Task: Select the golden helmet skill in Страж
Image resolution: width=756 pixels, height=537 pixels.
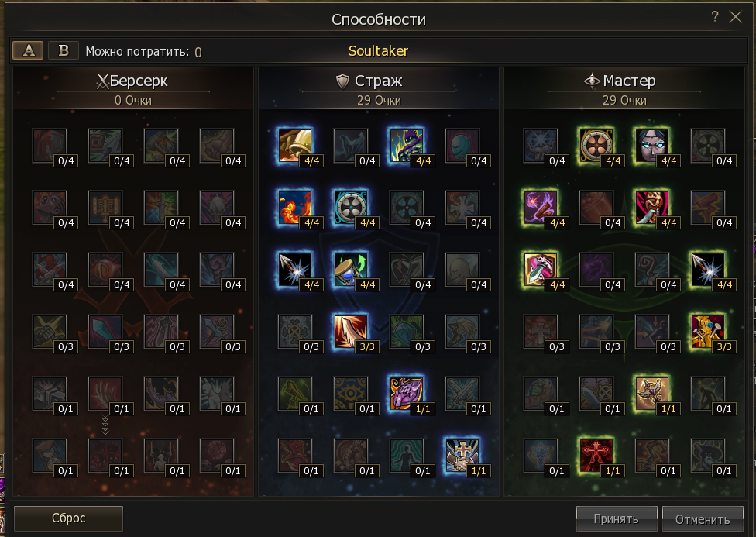Action: (295, 146)
